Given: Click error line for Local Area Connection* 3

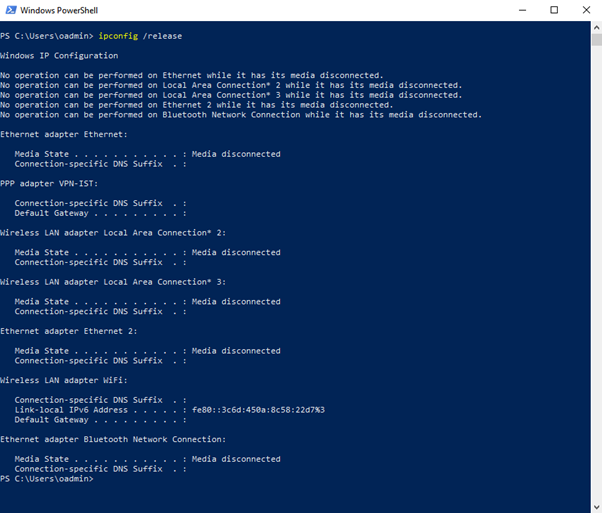Looking at the screenshot, I should coord(231,95).
